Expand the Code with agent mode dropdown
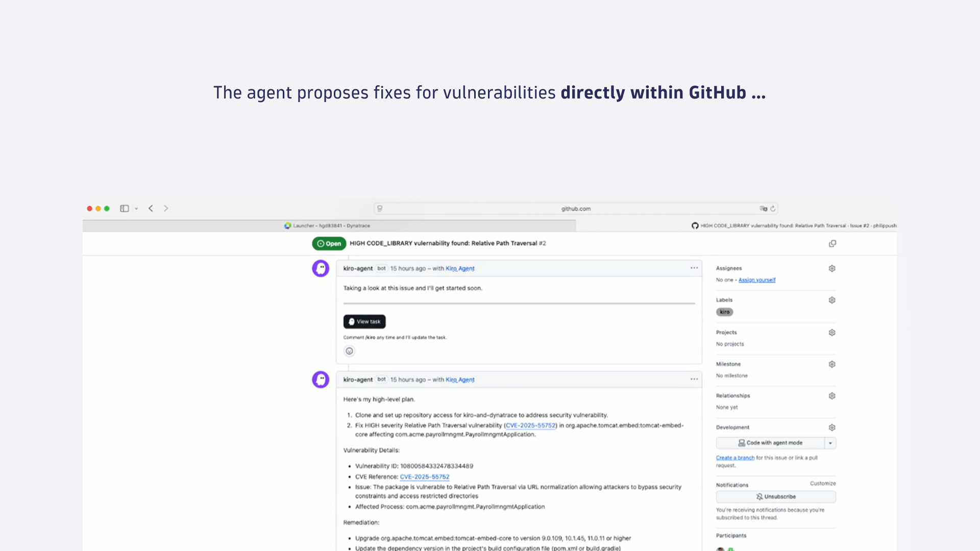Screen dimensions: 980x551 [831, 443]
